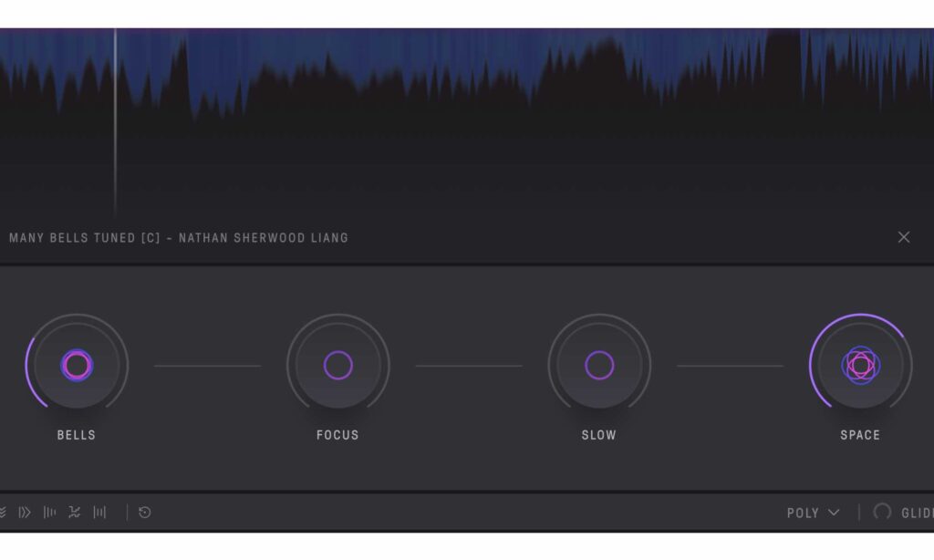This screenshot has height=560, width=934.
Task: Click the SPACE macro knob
Action: click(x=860, y=365)
